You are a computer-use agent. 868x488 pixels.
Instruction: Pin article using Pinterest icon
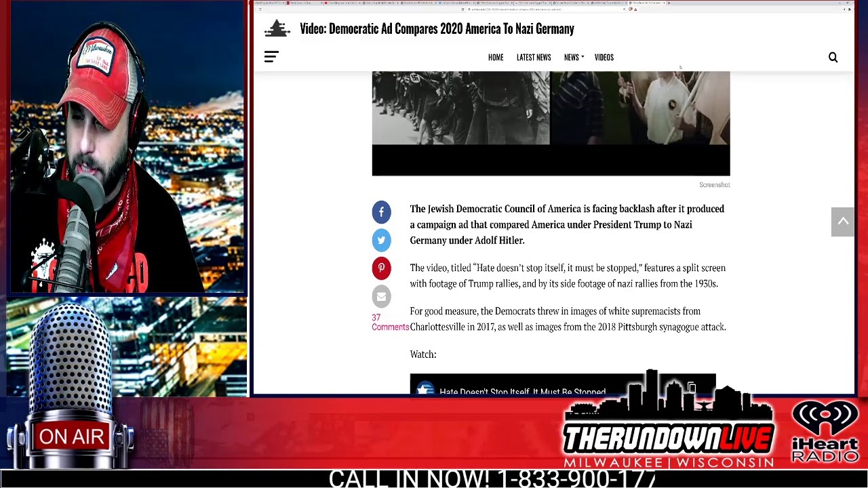click(381, 268)
